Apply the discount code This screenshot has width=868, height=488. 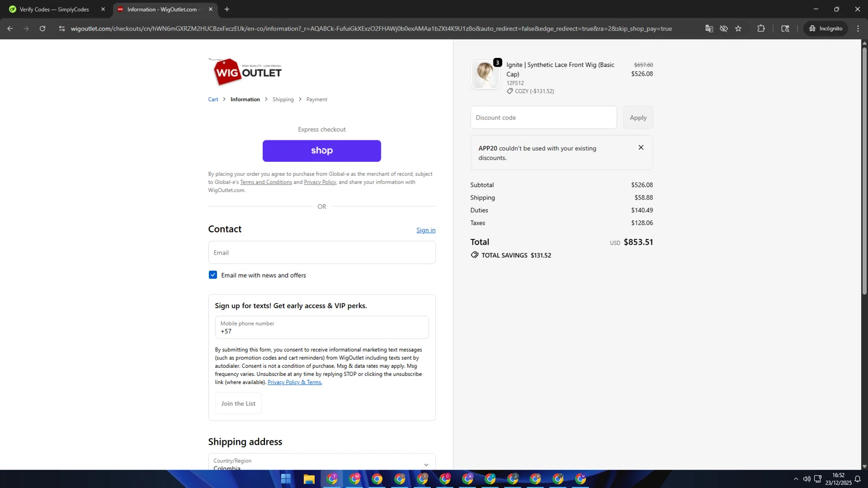pyautogui.click(x=638, y=117)
